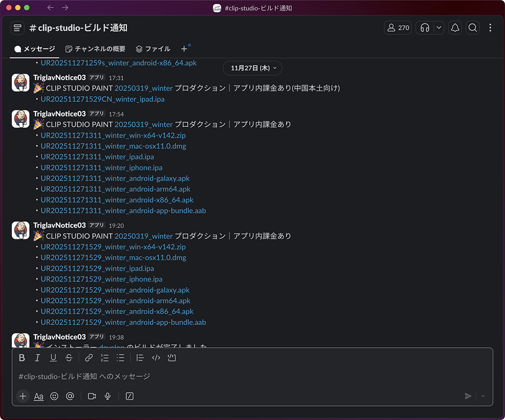The image size is (505, 420).
Task: View the 270 members list
Action: click(x=398, y=28)
